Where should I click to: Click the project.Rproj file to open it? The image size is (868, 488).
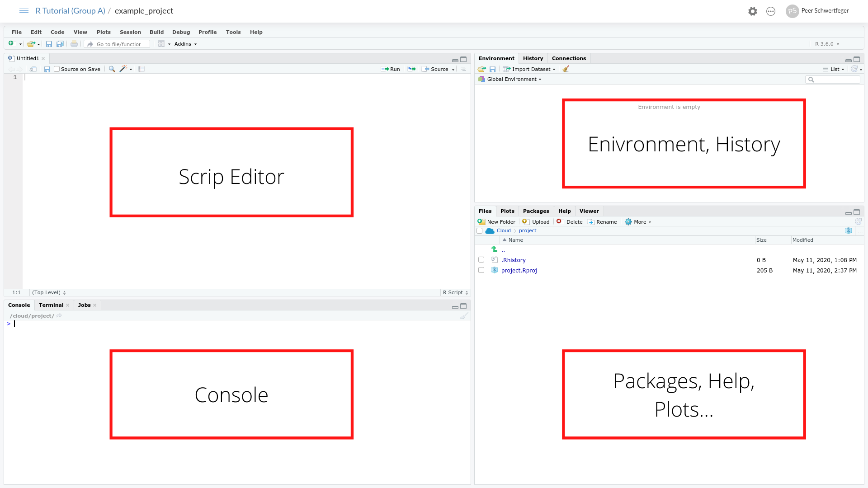click(x=519, y=270)
